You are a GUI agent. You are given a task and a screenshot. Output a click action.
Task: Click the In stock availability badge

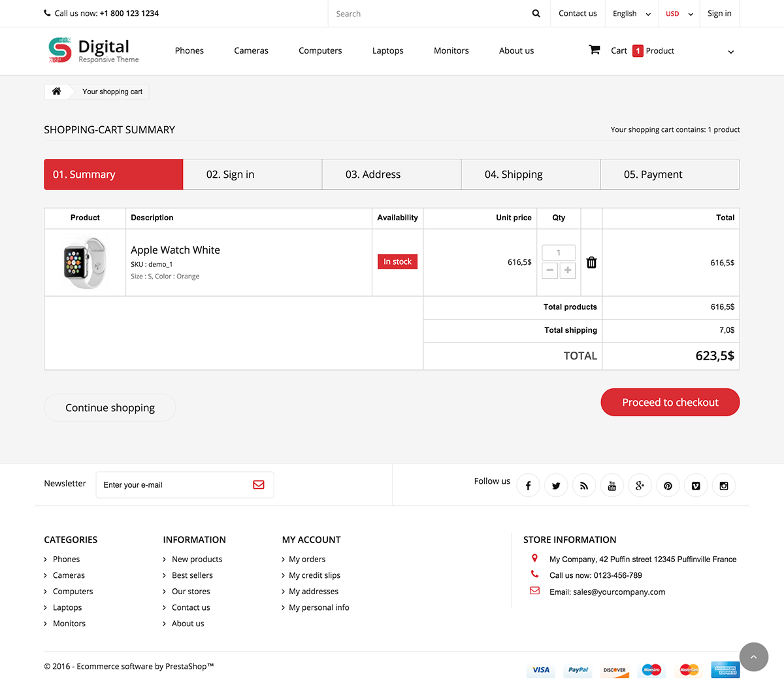coord(397,261)
